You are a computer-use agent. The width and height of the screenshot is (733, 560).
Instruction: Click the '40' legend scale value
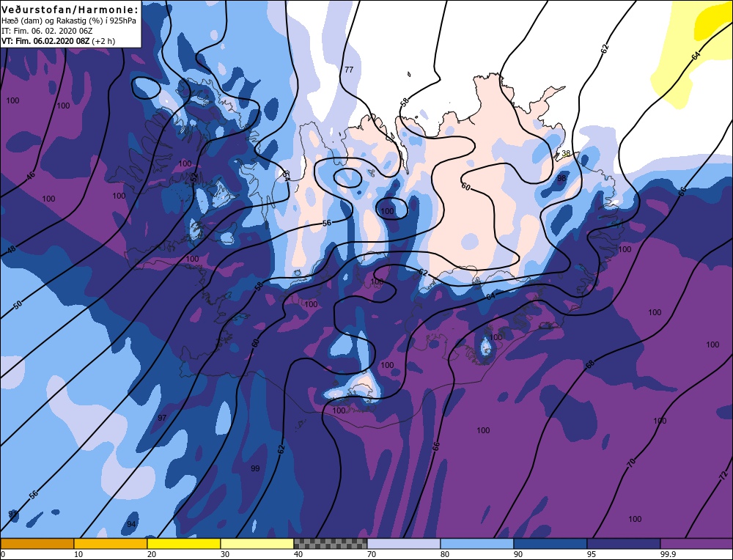298,554
